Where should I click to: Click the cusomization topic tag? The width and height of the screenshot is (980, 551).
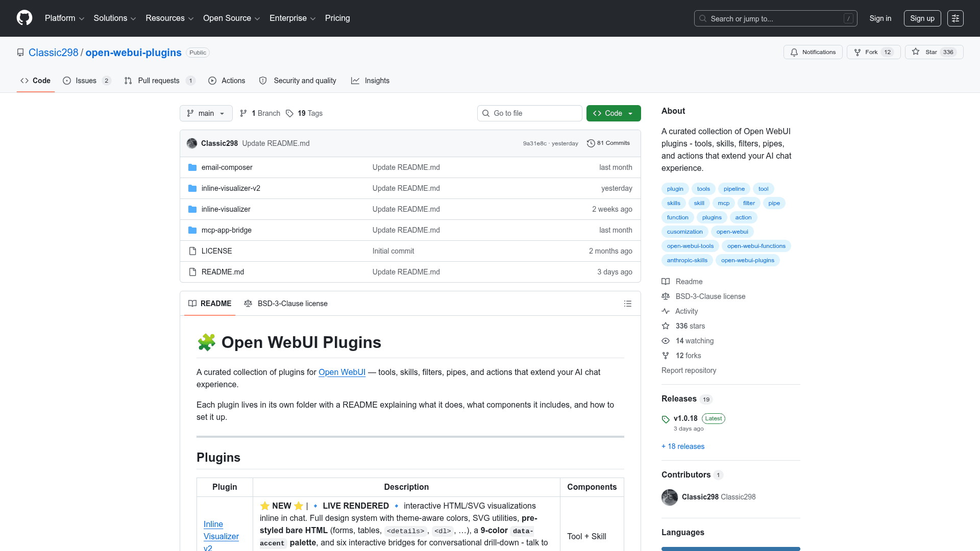point(684,232)
